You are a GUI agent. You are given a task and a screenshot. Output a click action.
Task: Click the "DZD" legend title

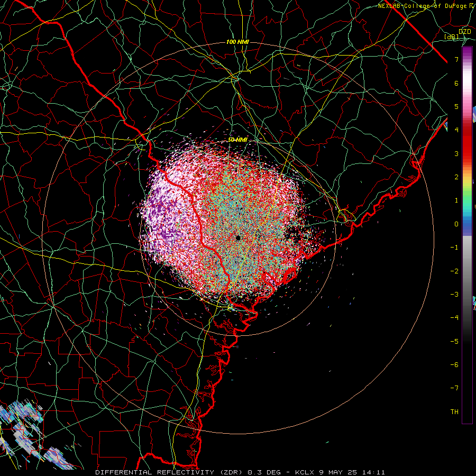pyautogui.click(x=464, y=32)
